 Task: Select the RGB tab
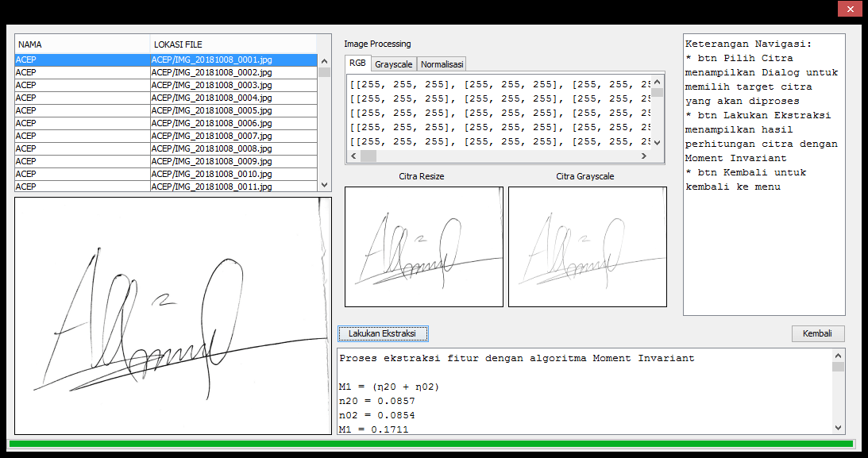tap(357, 64)
